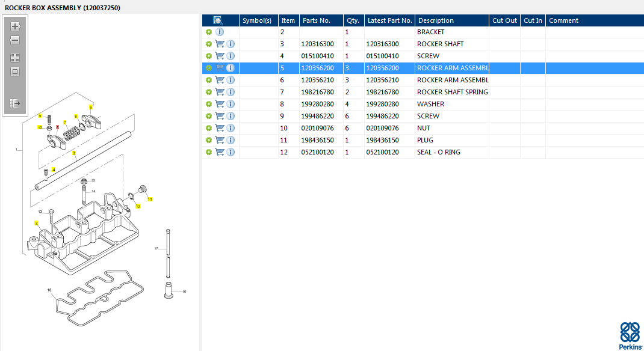Click the four-squares grid view icon
Image resolution: width=644 pixels, height=351 pixels.
[15, 58]
